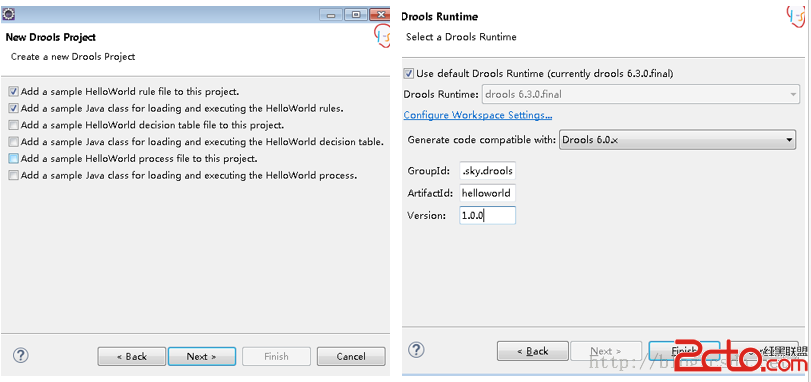Click the 'Create a new Drools Project' text
This screenshot has height=382, width=811.
(x=73, y=56)
